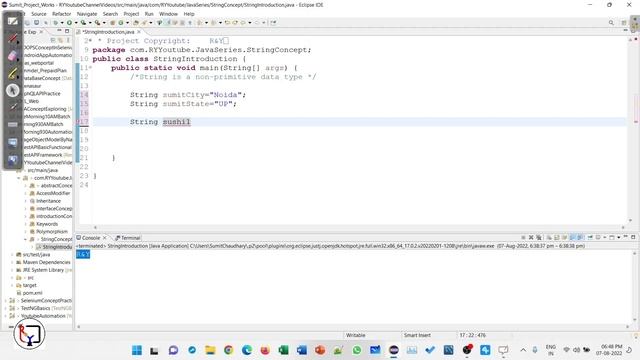Click Remove All Terminated Launches double-X icon
The width and height of the screenshot is (640, 360).
(x=539, y=237)
